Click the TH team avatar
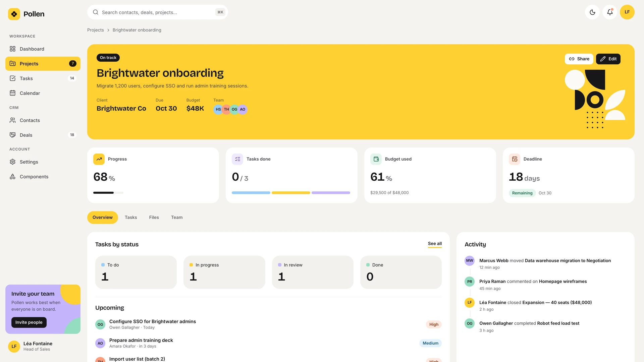 coord(226,110)
